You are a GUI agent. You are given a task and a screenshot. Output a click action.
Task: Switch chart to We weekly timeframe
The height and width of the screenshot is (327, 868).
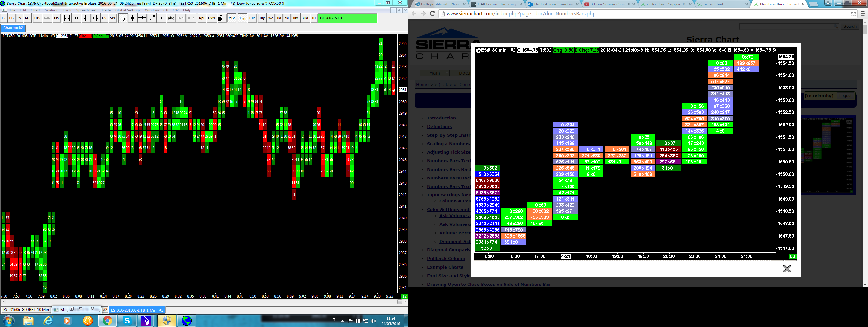(x=271, y=18)
